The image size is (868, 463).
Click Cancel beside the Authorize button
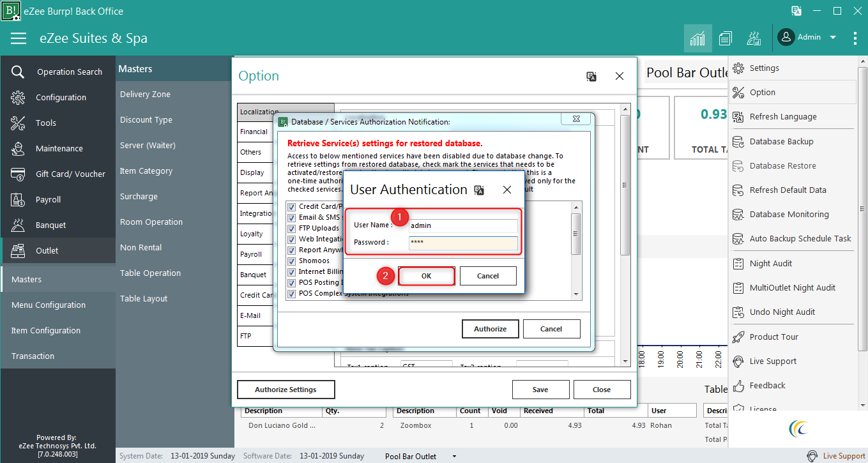[x=551, y=329]
